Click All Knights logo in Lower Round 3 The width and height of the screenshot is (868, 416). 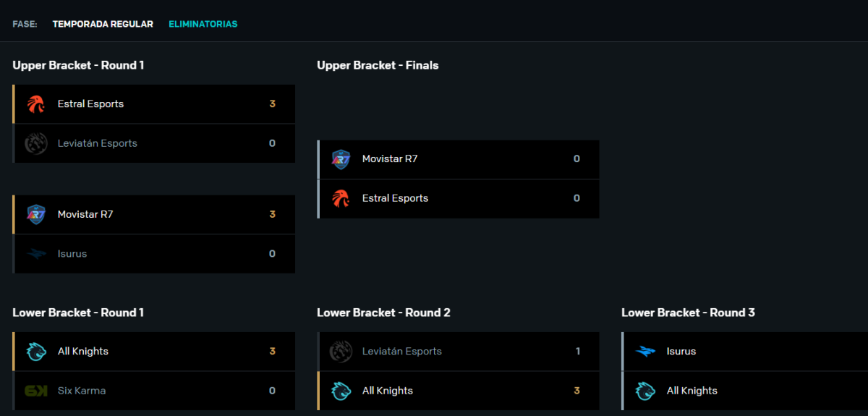(645, 391)
